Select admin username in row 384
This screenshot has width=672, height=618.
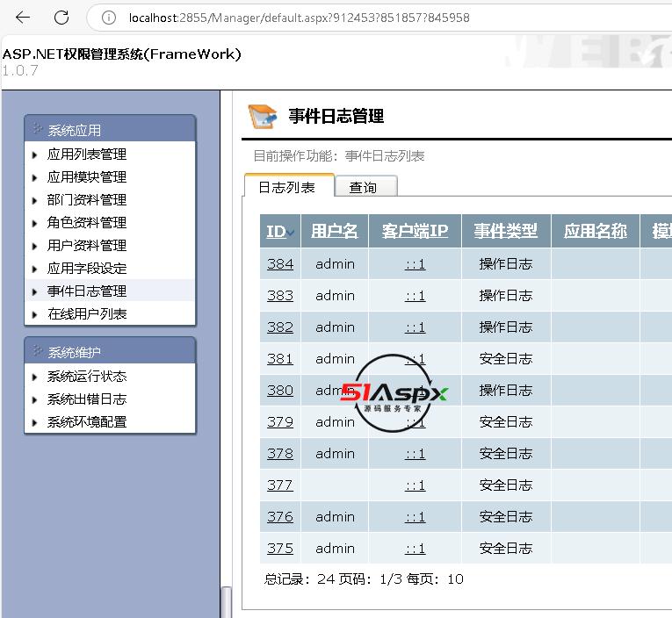point(335,264)
